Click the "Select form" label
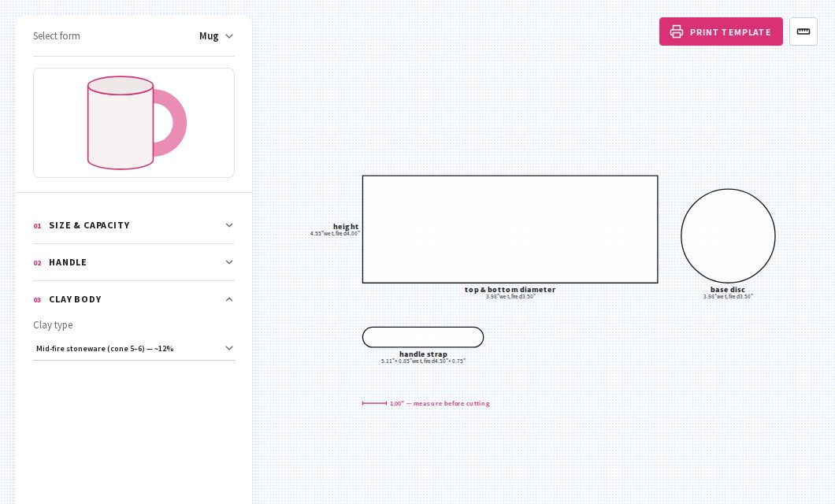The width and height of the screenshot is (835, 504). click(57, 35)
